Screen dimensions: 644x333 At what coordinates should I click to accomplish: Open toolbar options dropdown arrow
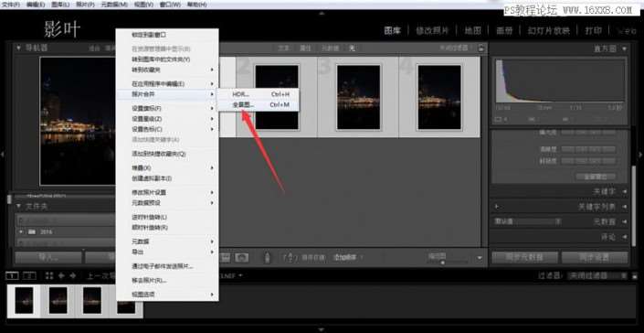click(x=480, y=258)
